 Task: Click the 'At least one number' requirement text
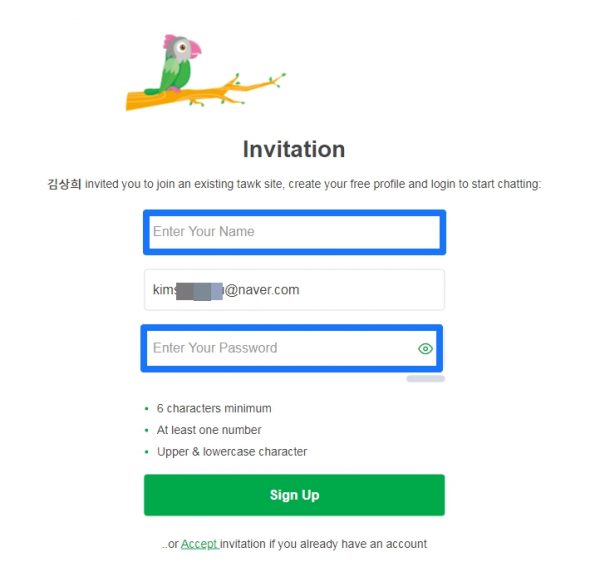[x=209, y=430]
